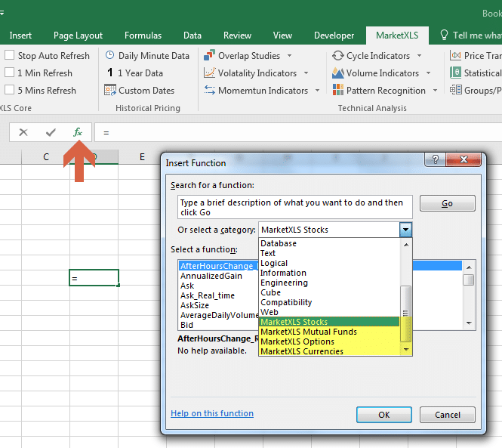The image size is (502, 448).
Task: Open Custom Dates calendar icon
Action: (x=110, y=91)
